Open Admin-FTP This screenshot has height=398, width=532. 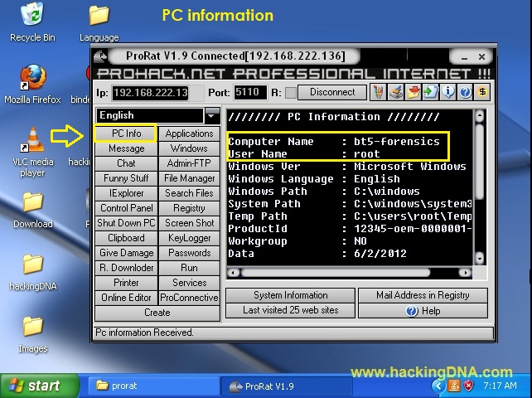click(x=189, y=163)
